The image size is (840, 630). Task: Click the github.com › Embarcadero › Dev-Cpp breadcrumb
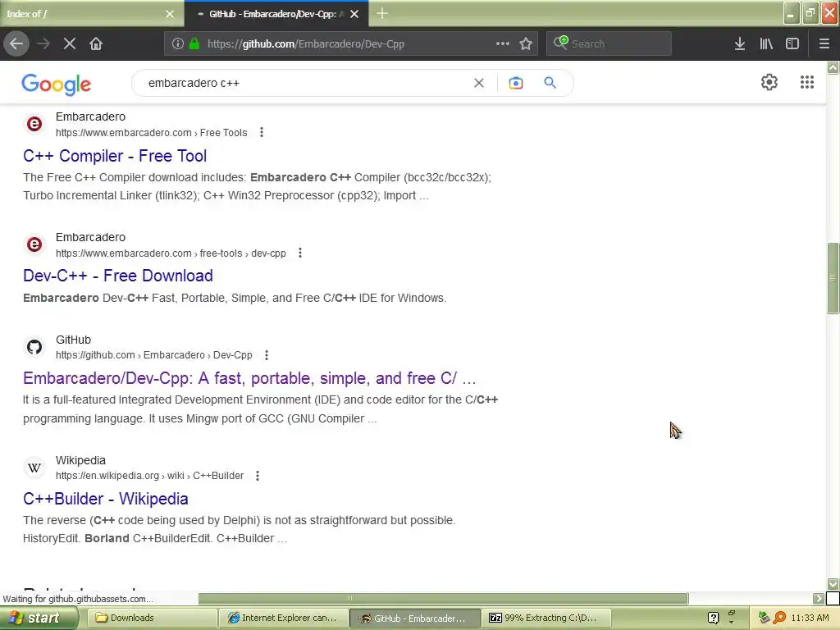point(153,355)
